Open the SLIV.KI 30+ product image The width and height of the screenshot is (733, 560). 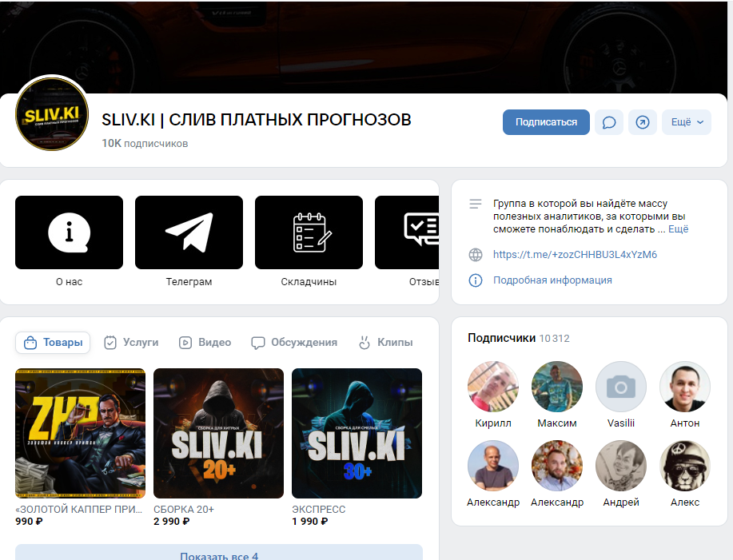pos(357,434)
